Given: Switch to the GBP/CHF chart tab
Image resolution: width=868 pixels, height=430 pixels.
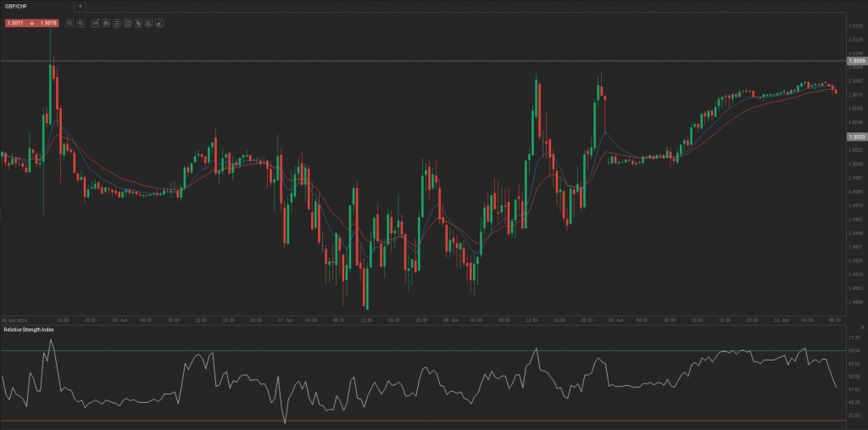Looking at the screenshot, I should pos(19,6).
